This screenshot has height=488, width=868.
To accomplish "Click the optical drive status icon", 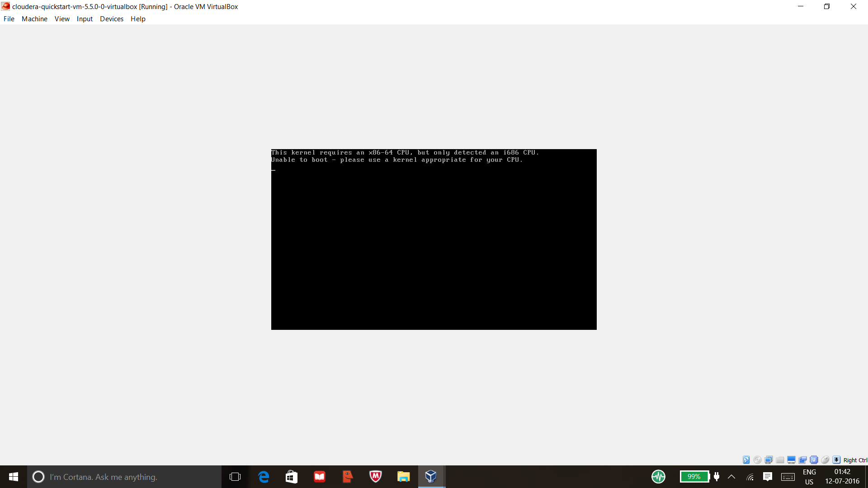I will tap(757, 460).
